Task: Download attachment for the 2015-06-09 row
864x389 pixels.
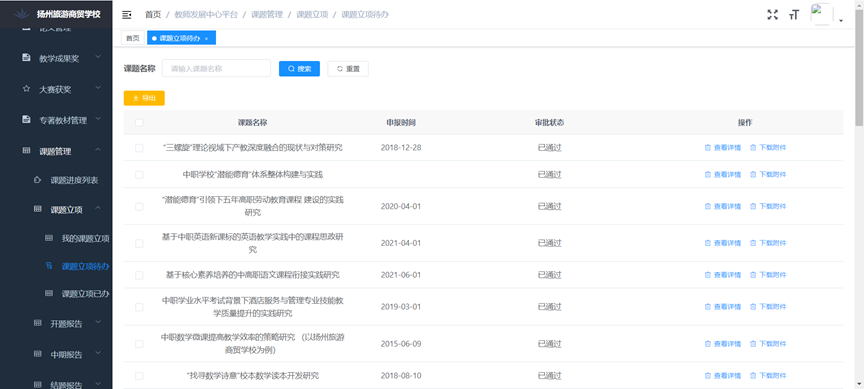Action: tap(768, 344)
